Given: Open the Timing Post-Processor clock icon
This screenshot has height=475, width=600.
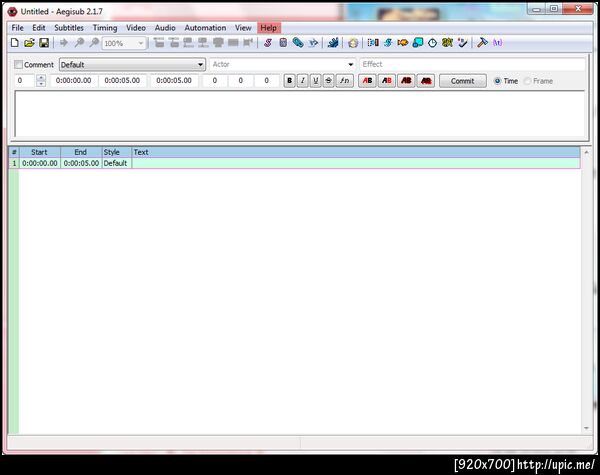Looking at the screenshot, I should click(432, 43).
